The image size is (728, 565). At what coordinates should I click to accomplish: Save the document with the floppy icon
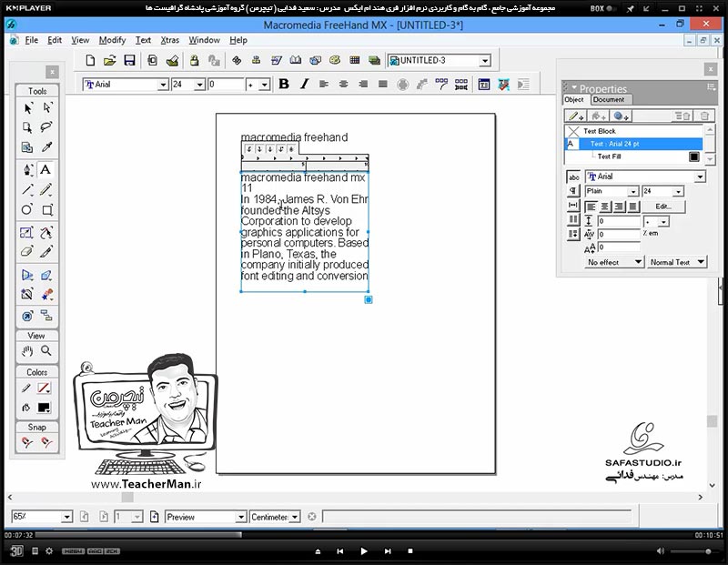(x=129, y=60)
